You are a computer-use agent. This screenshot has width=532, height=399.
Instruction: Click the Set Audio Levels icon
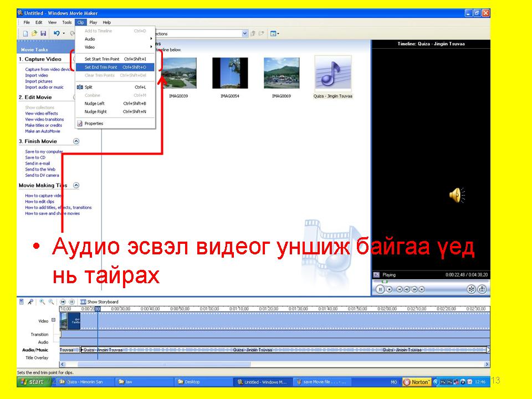(22, 302)
